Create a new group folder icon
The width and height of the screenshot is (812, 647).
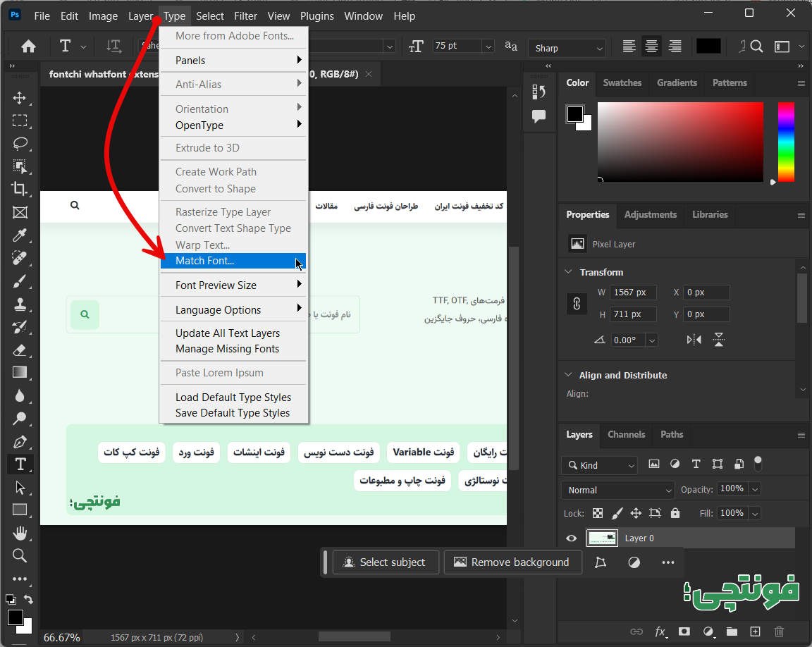(x=732, y=631)
